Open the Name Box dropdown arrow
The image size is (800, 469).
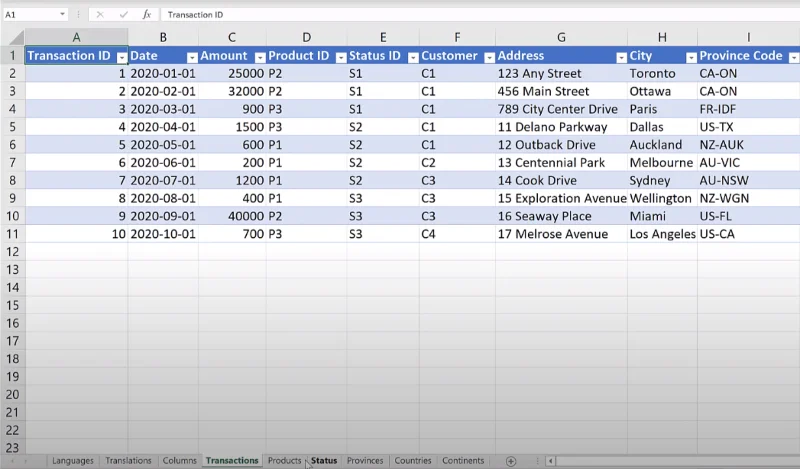62,14
